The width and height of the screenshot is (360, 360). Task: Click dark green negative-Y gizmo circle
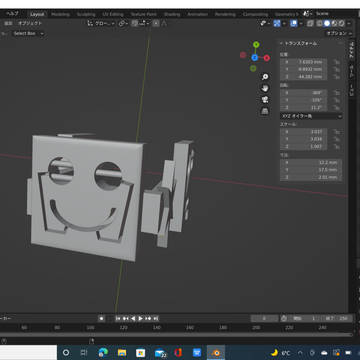point(253,68)
